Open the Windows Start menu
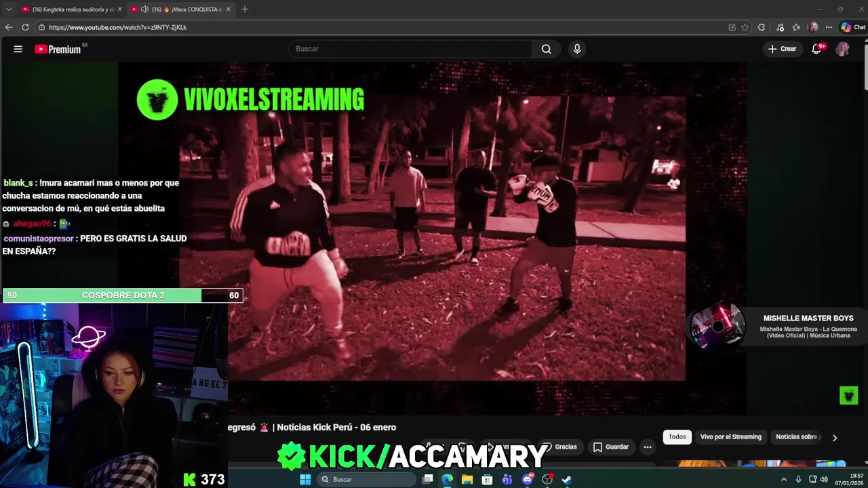 click(x=305, y=479)
